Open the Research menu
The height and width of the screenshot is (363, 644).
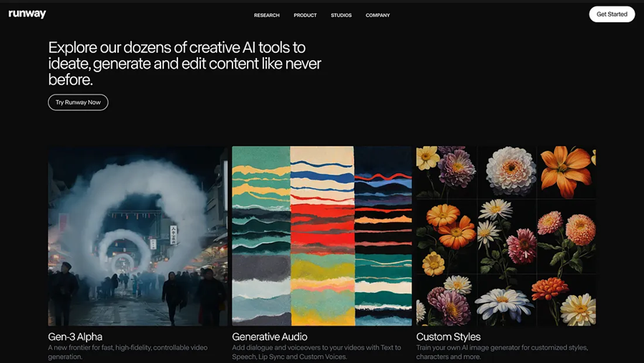[267, 15]
